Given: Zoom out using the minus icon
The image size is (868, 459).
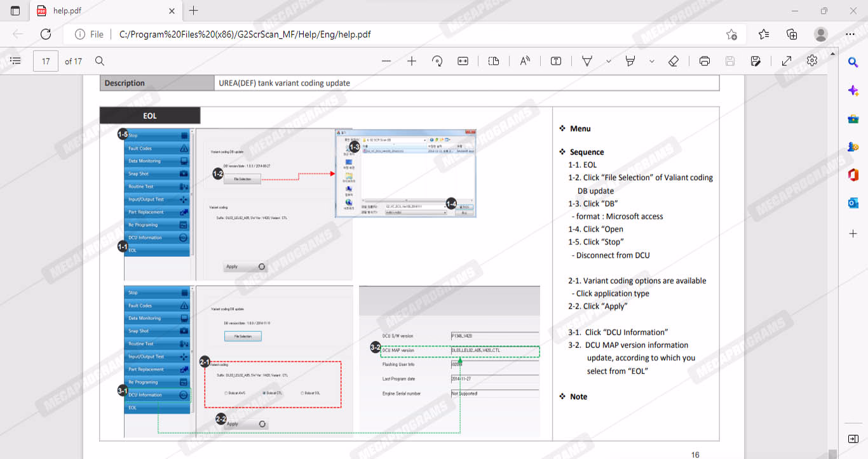Looking at the screenshot, I should (x=386, y=61).
